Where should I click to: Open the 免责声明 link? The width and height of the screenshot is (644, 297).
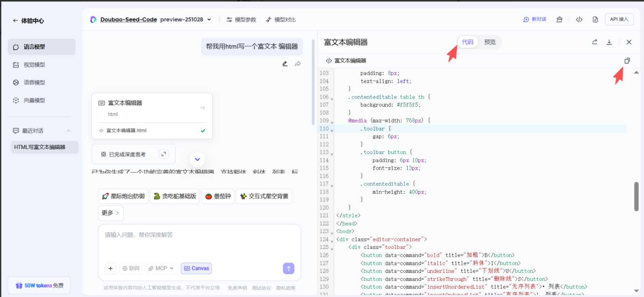pos(237,288)
